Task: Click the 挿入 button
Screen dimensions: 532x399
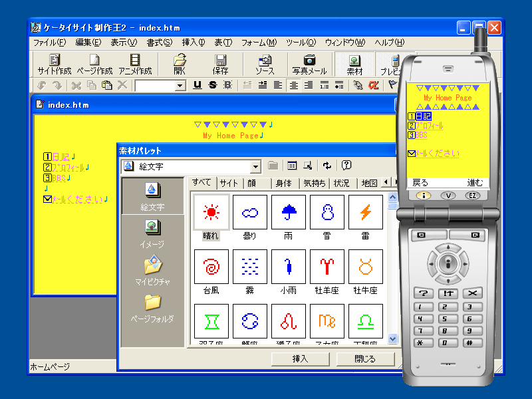Action: click(x=301, y=359)
